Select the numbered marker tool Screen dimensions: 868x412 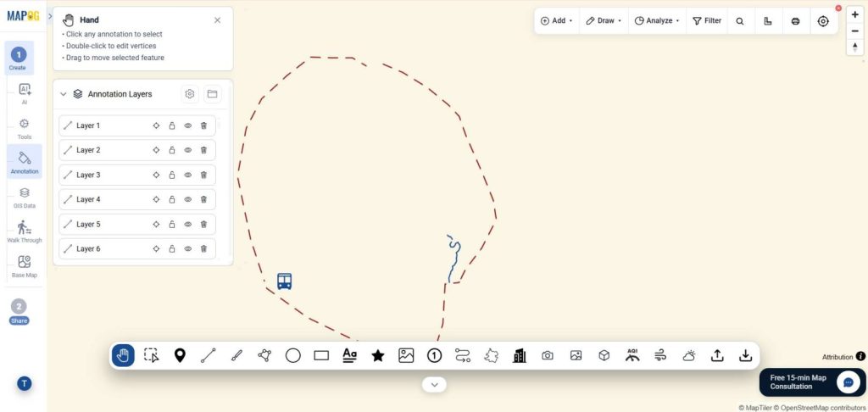(435, 355)
